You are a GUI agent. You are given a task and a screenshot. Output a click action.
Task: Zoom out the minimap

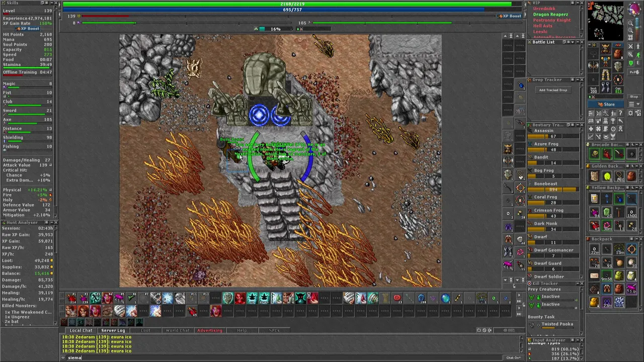(x=630, y=23)
